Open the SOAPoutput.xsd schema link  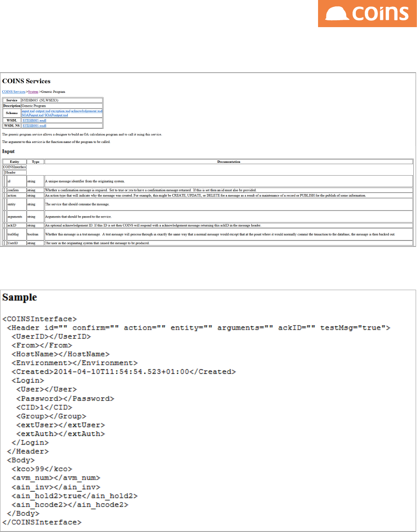click(56, 115)
